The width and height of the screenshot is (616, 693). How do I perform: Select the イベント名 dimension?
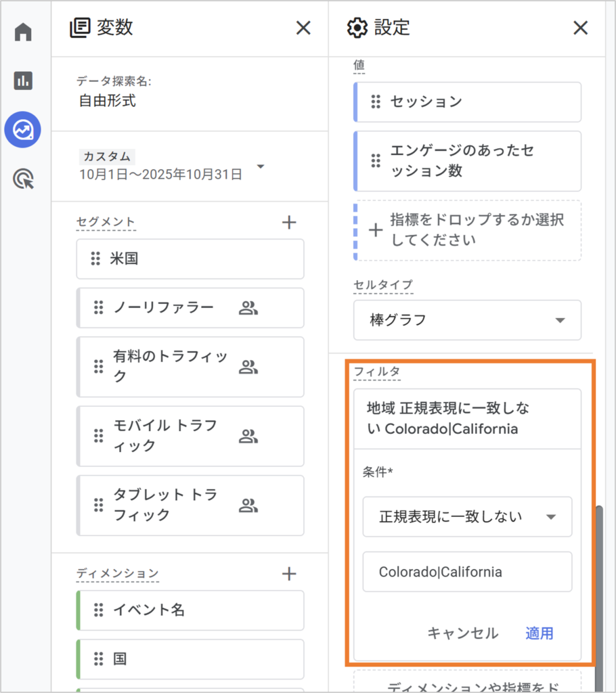[x=190, y=610]
